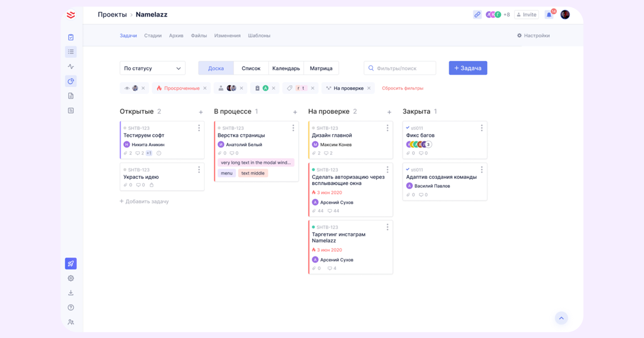
Task: Open the options menu on Тестируем софт card
Action: (199, 128)
